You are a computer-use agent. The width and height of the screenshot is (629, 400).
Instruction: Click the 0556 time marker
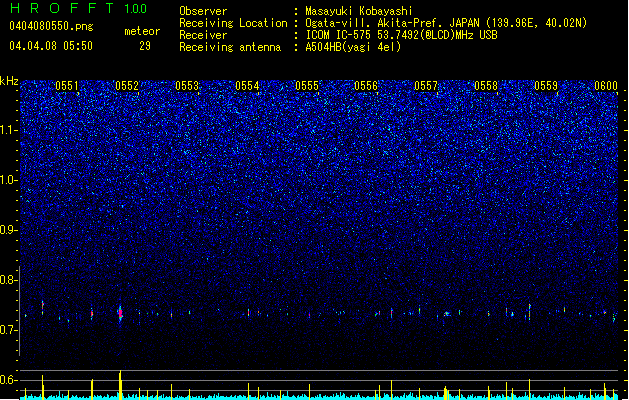(366, 86)
